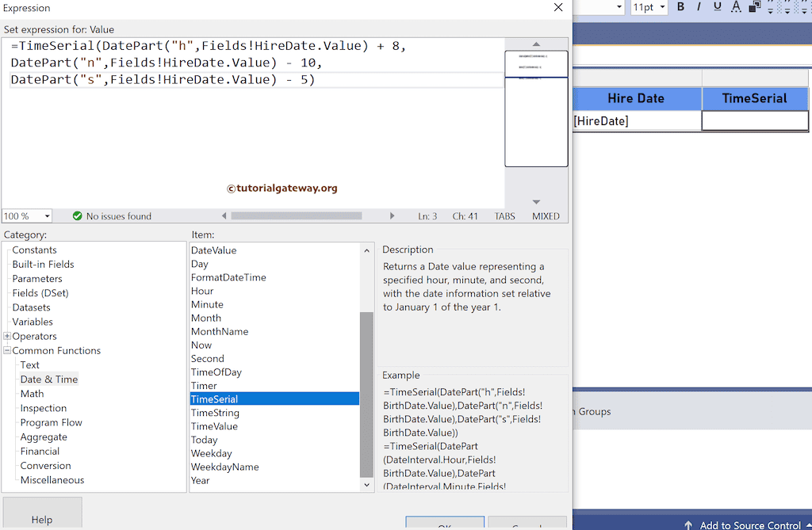Click Add to Source Control

749,525
